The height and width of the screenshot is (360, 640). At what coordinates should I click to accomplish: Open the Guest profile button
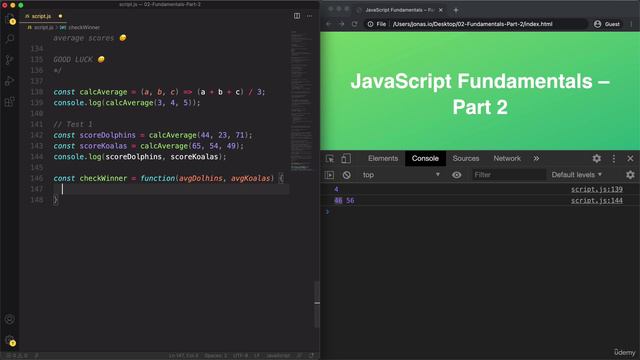(607, 24)
